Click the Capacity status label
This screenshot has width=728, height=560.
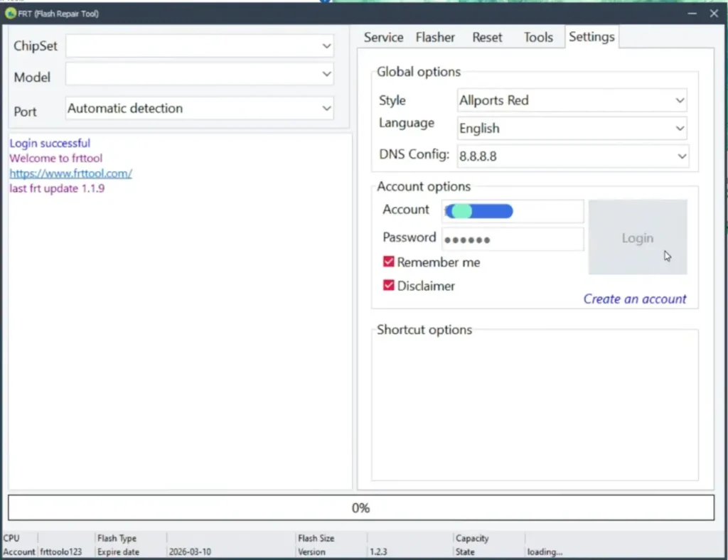(x=472, y=538)
